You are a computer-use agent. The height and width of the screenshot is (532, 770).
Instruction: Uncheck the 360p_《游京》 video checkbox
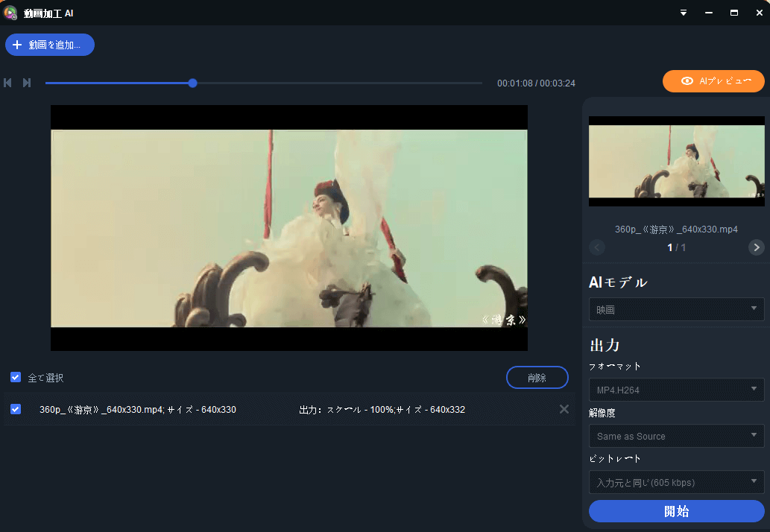[x=16, y=409]
